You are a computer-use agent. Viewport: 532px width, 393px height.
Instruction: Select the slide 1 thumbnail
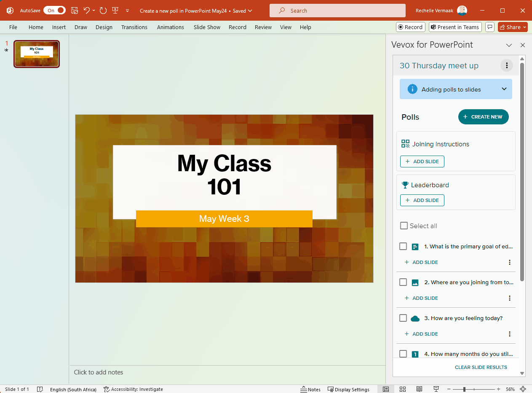pos(36,54)
